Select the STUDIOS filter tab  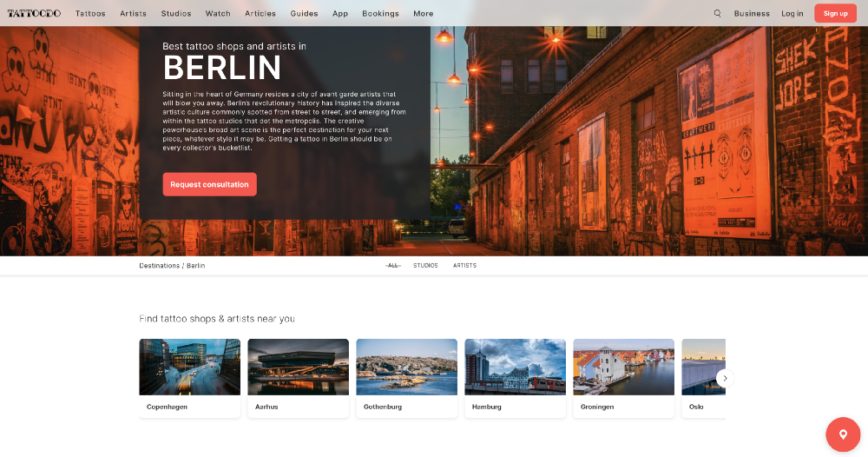click(425, 265)
